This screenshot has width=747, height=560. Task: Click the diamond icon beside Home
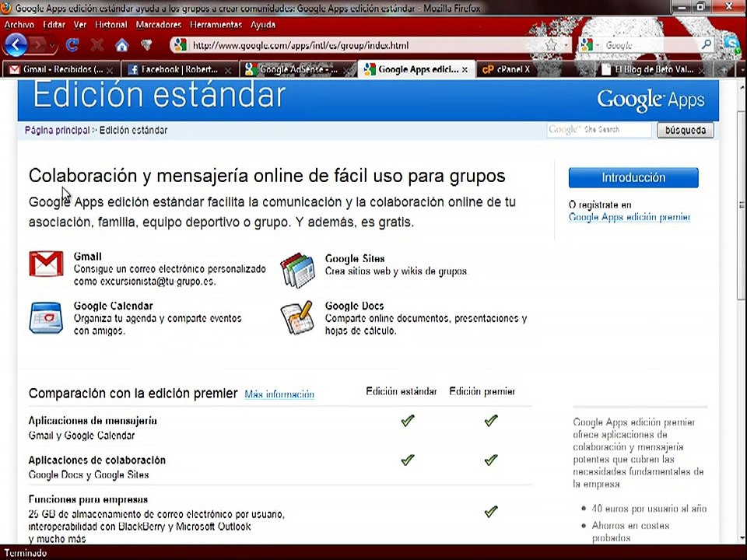click(147, 45)
